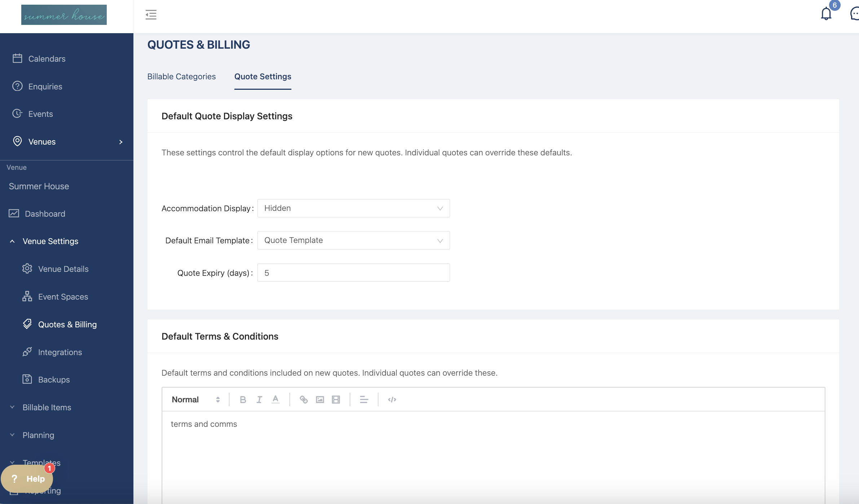Open the text color picker icon
This screenshot has height=504, width=859.
point(276,399)
